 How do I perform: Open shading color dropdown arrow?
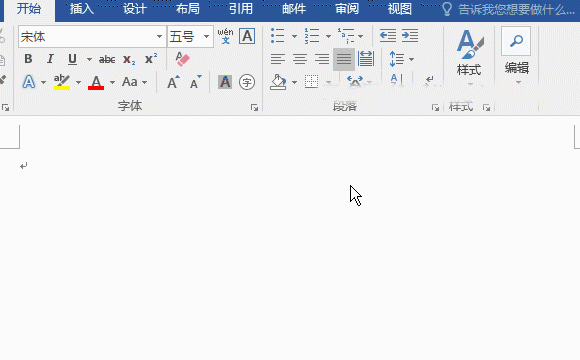click(x=294, y=82)
